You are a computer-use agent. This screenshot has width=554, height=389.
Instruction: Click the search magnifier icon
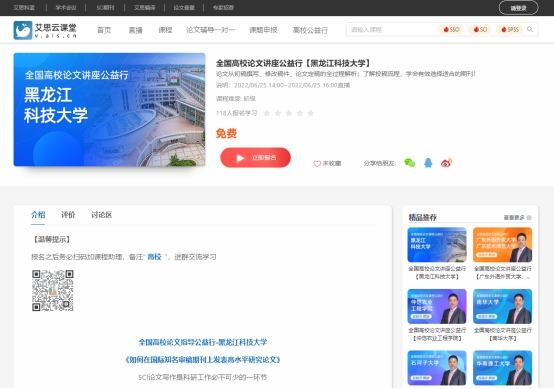[530, 29]
